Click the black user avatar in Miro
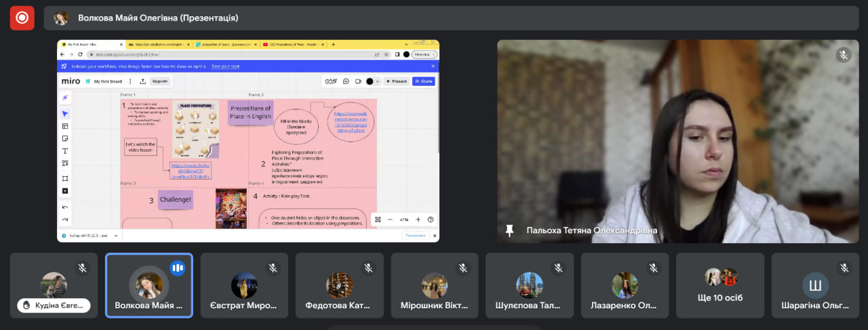Image resolution: width=868 pixels, height=330 pixels. (370, 81)
